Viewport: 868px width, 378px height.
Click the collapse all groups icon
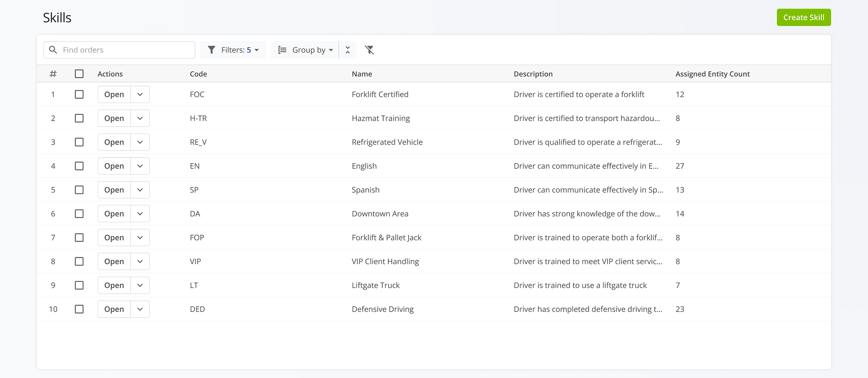pos(348,50)
